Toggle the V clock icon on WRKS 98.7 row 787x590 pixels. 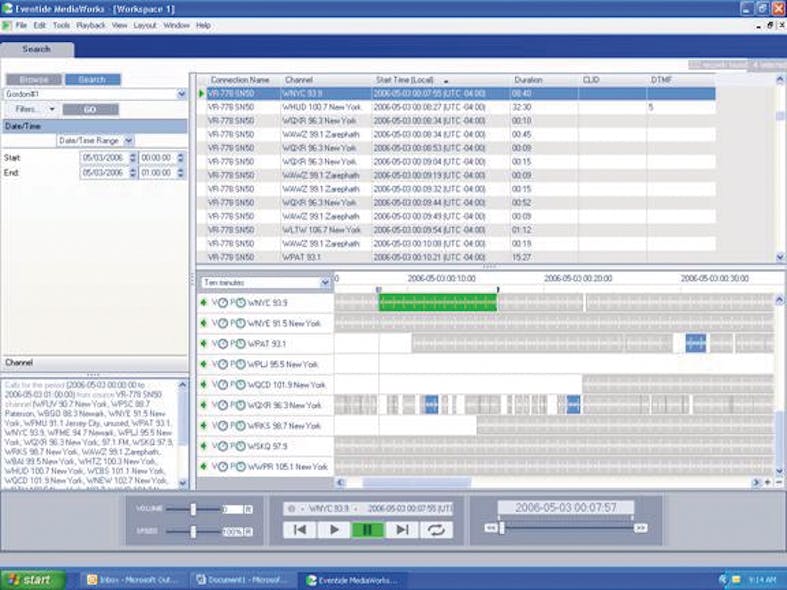[221, 426]
